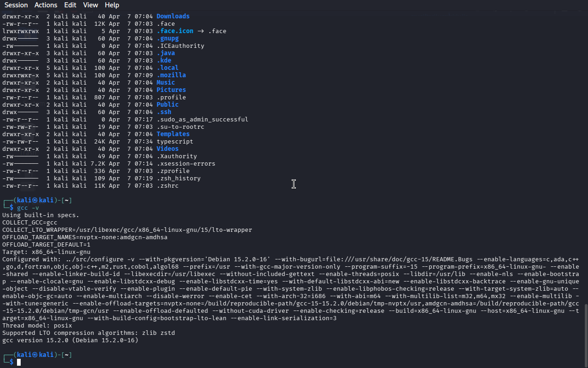
Task: Click the "gcc version 15.2.0" output line
Action: pos(70,340)
